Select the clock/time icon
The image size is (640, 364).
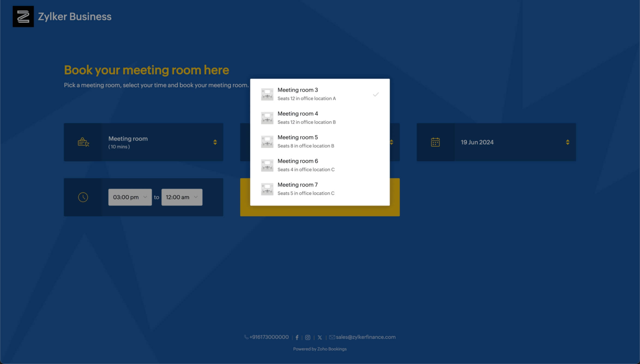point(83,197)
